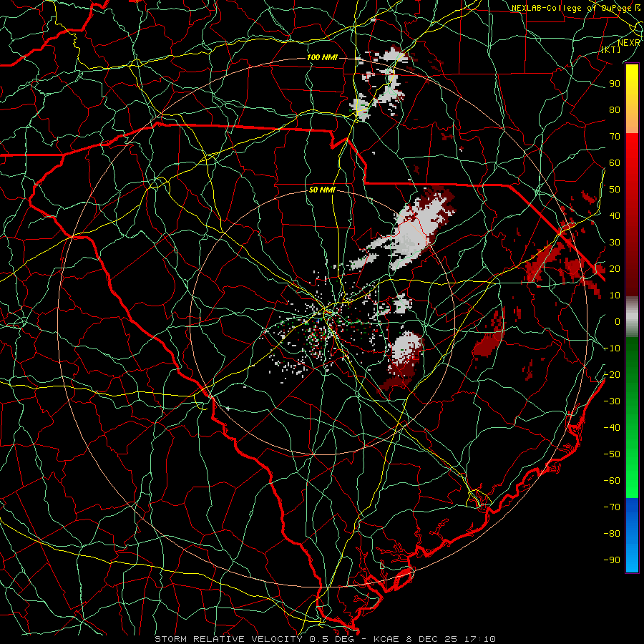This screenshot has height=644, width=644.
Task: Click the gray echo cluster near the 100 NMI label
Action: 380,84
